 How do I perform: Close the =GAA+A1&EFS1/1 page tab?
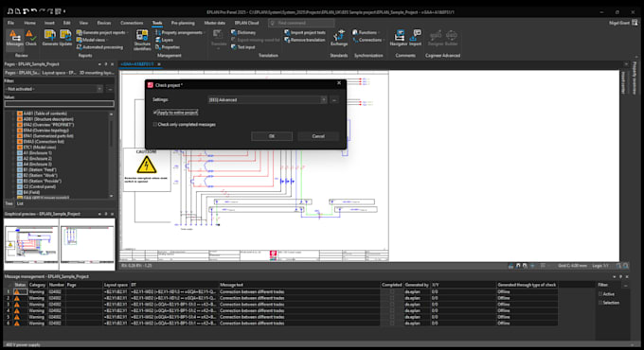pos(159,64)
